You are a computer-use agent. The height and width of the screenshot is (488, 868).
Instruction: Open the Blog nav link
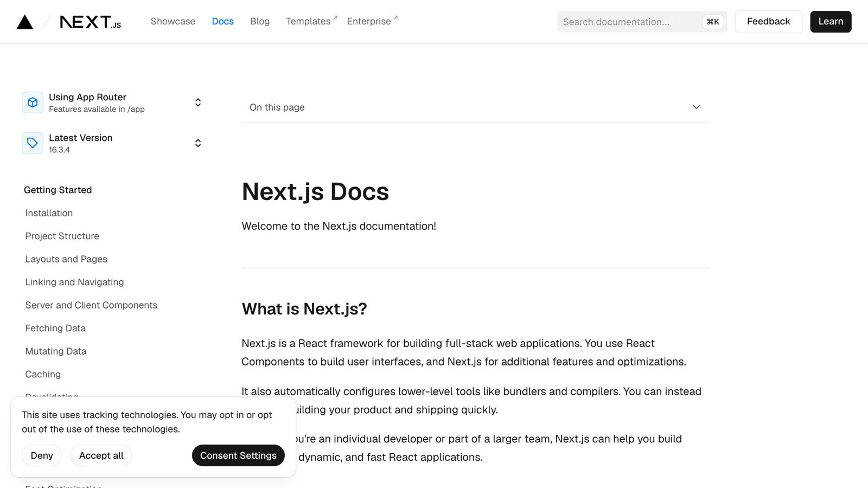tap(260, 21)
